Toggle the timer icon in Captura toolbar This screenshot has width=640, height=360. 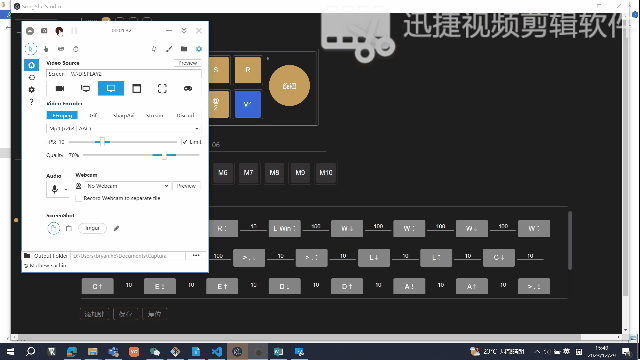click(x=76, y=49)
